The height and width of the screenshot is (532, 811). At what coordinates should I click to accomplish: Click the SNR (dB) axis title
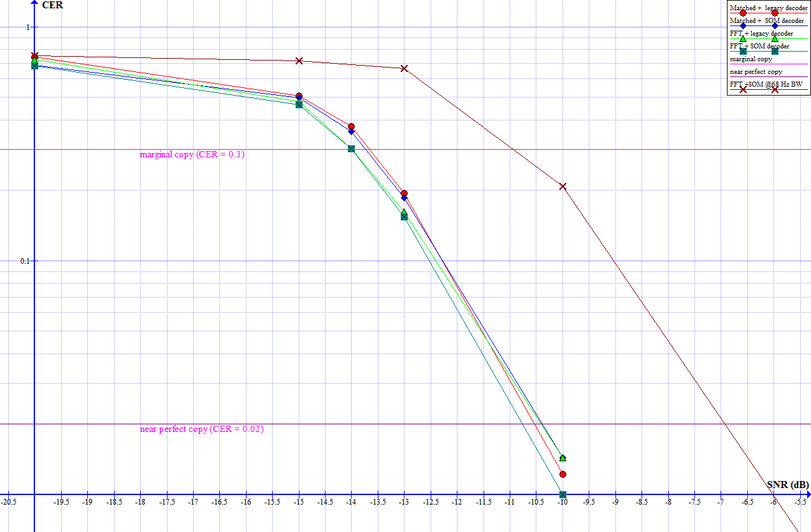[x=787, y=485]
